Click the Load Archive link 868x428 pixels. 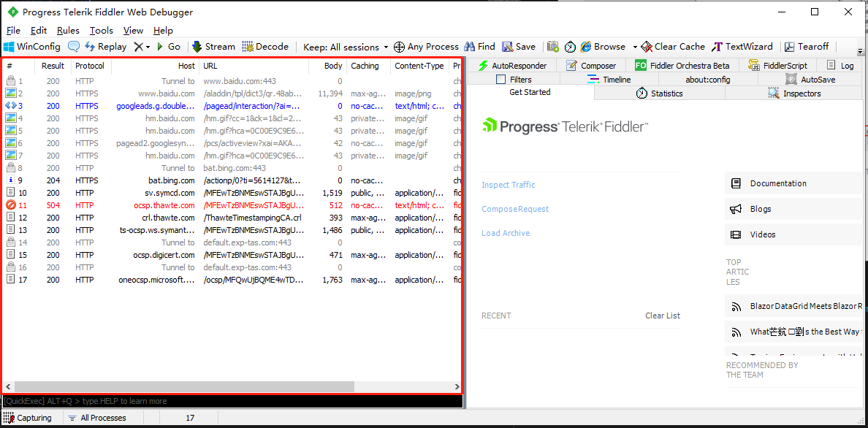click(x=506, y=233)
